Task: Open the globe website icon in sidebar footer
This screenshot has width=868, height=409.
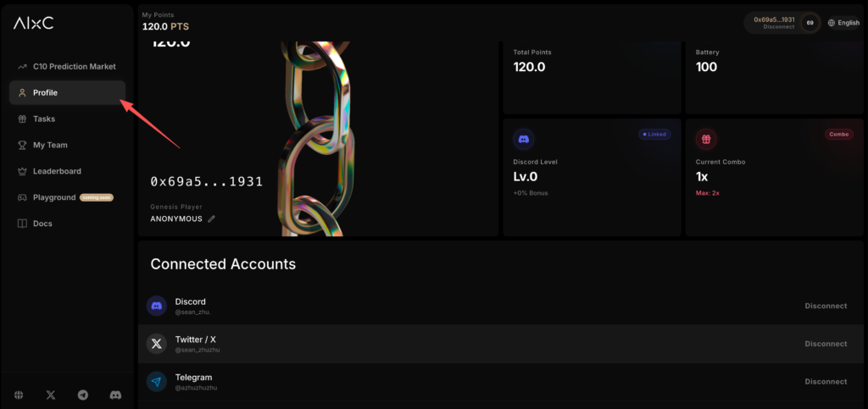Action: point(19,395)
